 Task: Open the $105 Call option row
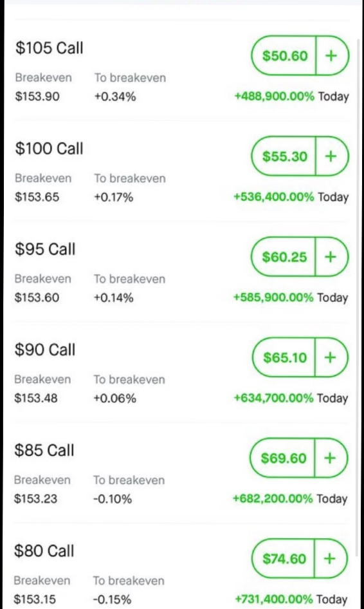click(181, 70)
